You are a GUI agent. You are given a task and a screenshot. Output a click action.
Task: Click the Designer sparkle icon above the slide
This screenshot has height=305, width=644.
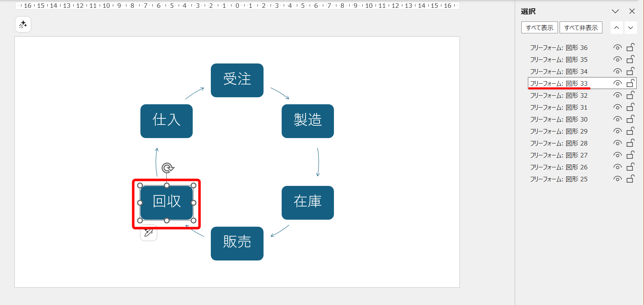click(23, 24)
